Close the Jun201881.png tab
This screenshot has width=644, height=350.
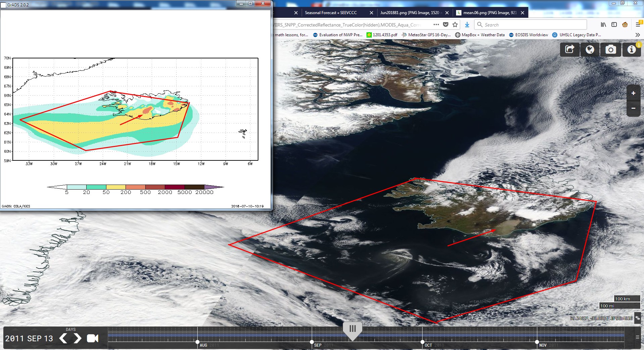447,13
